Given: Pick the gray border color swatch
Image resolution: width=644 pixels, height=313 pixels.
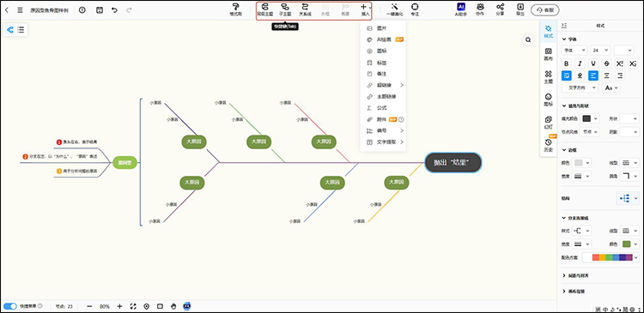Looking at the screenshot, I should [578, 163].
